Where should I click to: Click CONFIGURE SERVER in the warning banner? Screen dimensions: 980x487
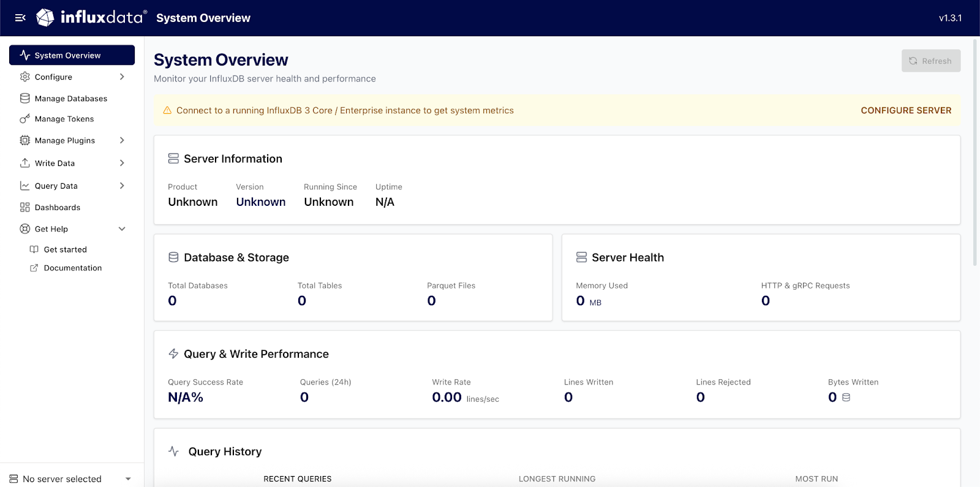click(x=906, y=110)
